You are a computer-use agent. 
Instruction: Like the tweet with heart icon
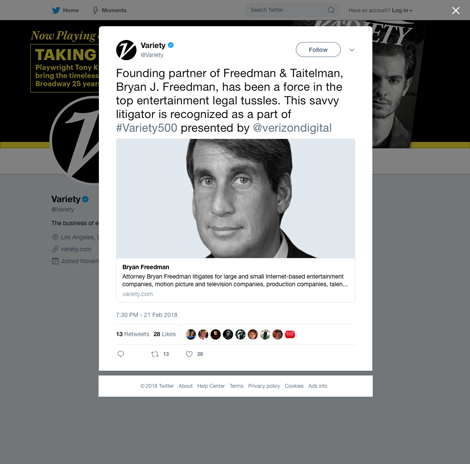pos(189,354)
